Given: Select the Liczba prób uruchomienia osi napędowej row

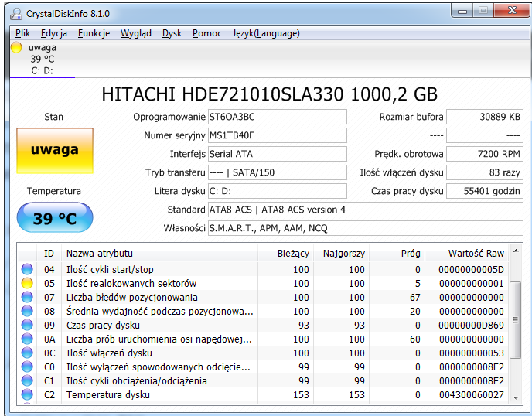Looking at the screenshot, I should pyautogui.click(x=263, y=339).
